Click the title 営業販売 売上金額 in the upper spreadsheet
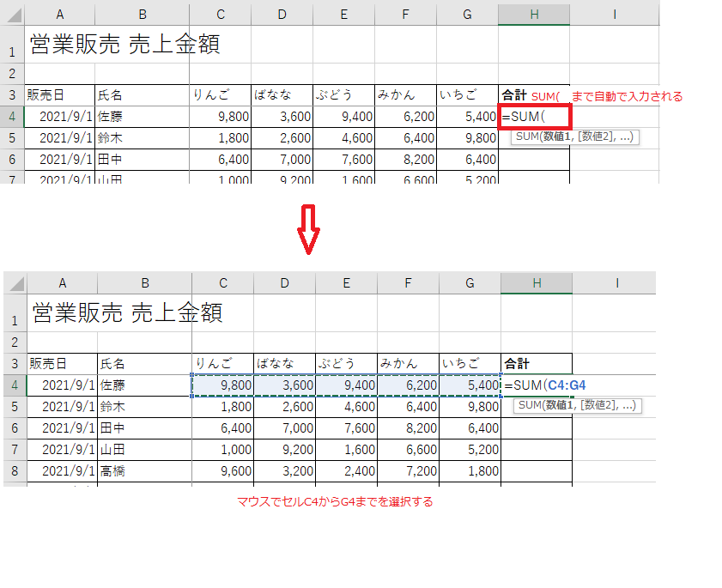Viewport: 722px width, 588px height. coord(124,45)
